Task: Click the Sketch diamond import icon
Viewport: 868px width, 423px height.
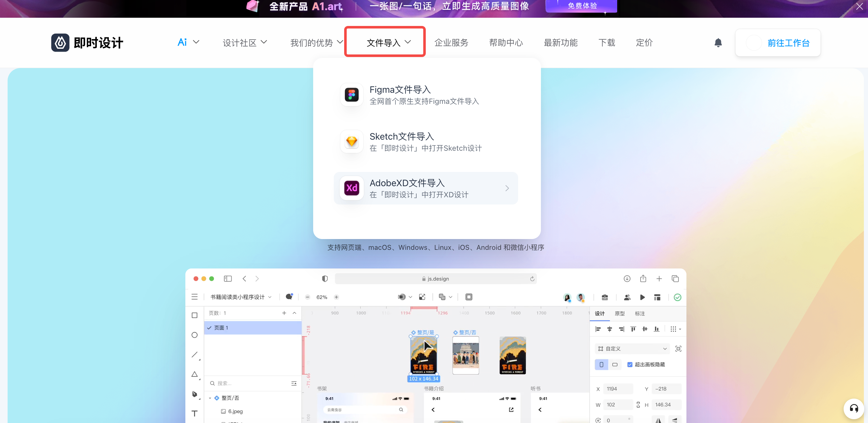Action: pos(351,142)
